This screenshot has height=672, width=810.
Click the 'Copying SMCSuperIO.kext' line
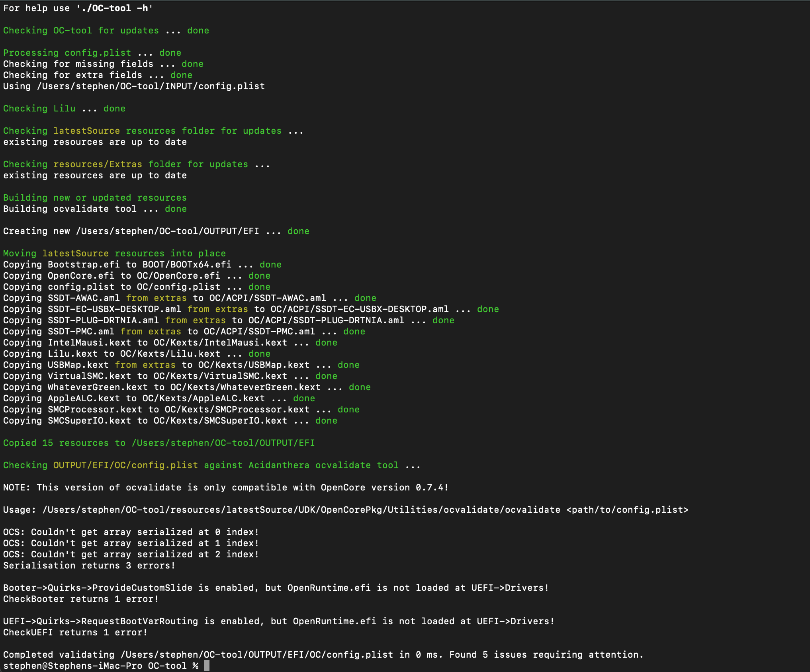coord(170,420)
